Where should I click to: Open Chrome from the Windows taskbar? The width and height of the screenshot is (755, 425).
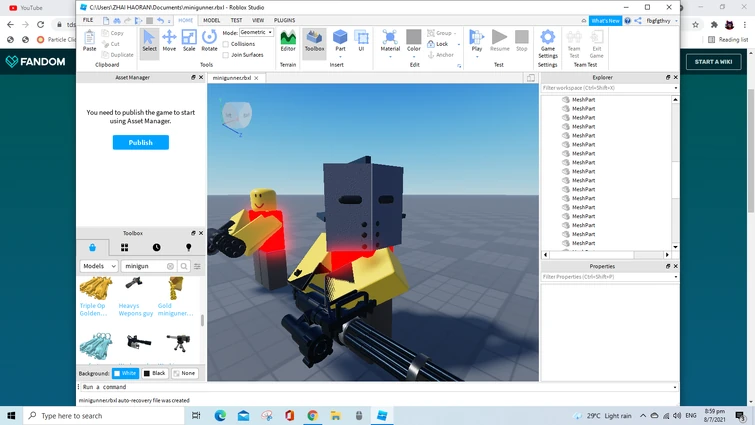coord(312,415)
